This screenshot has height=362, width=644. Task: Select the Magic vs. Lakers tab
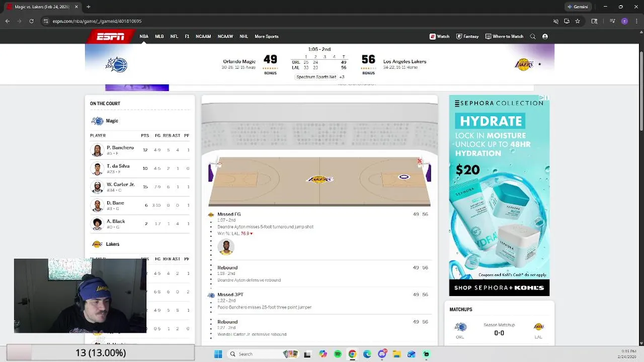42,7
